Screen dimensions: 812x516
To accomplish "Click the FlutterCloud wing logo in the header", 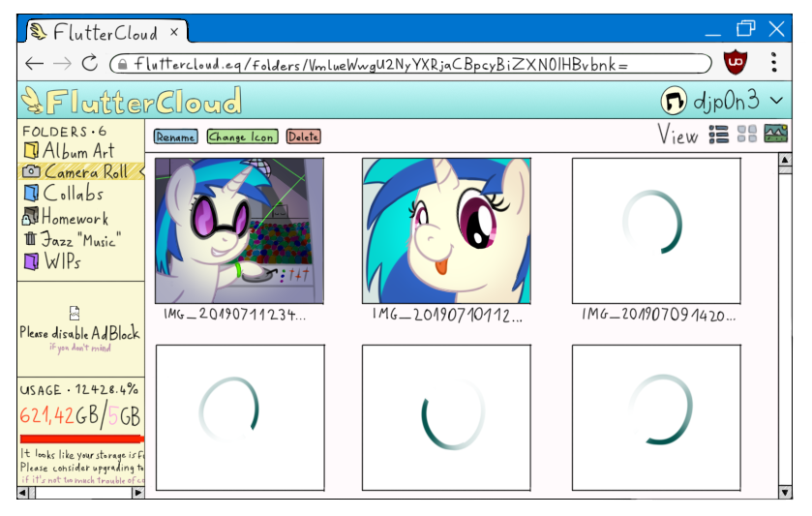I will (x=32, y=100).
